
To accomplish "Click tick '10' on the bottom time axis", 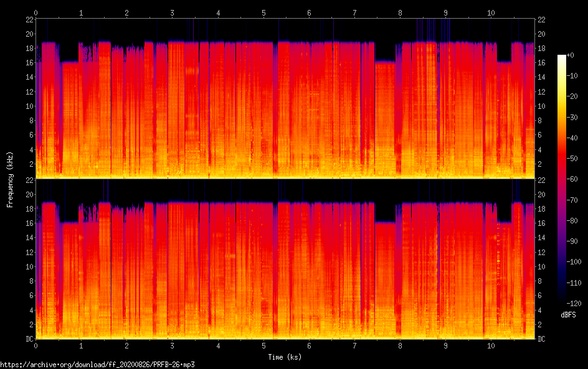I will click(x=491, y=346).
